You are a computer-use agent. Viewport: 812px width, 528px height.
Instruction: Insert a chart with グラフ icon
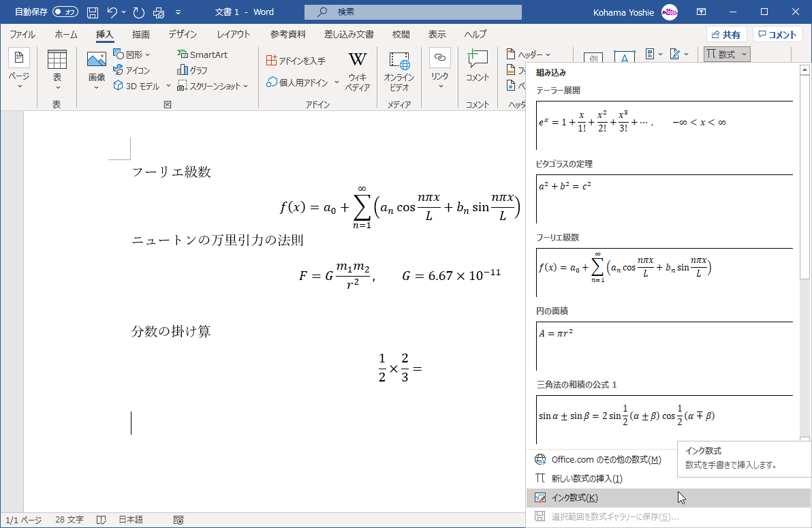click(193, 70)
